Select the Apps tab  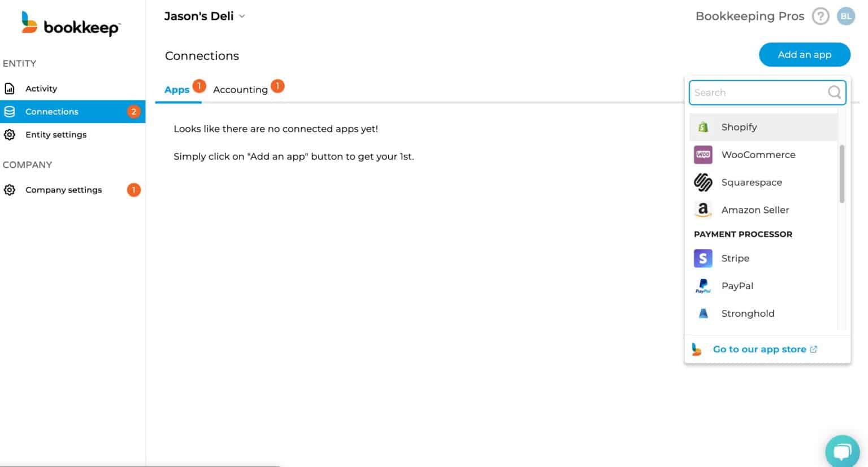click(x=177, y=89)
